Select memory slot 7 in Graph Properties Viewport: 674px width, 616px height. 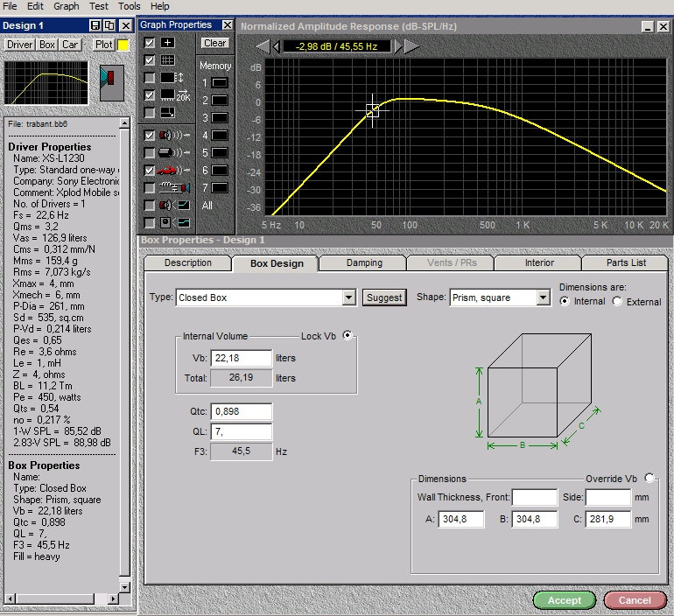click(219, 188)
